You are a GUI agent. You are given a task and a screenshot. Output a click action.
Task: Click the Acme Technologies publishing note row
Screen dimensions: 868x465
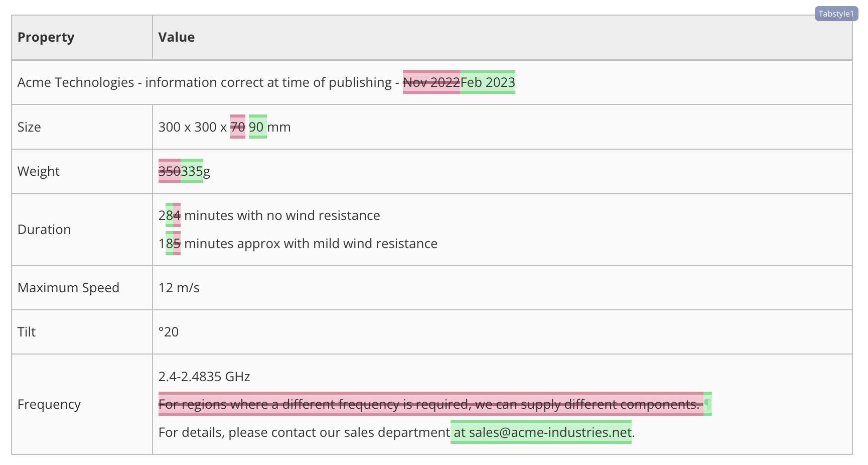[x=201, y=82]
